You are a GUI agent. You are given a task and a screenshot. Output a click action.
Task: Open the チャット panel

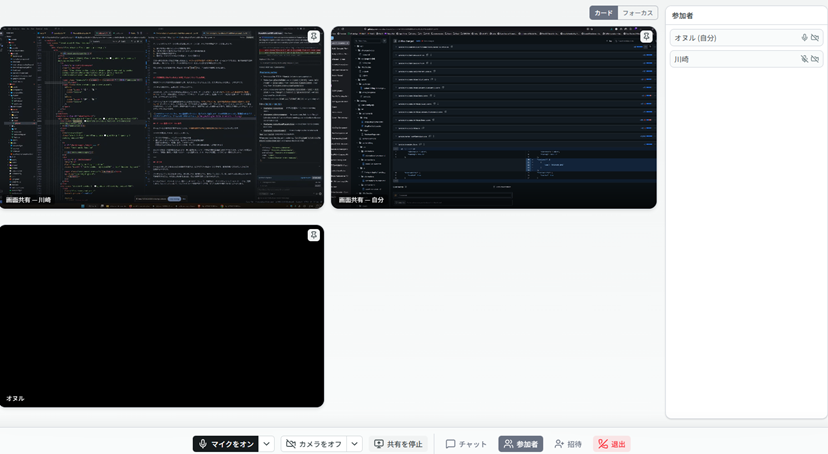point(466,444)
